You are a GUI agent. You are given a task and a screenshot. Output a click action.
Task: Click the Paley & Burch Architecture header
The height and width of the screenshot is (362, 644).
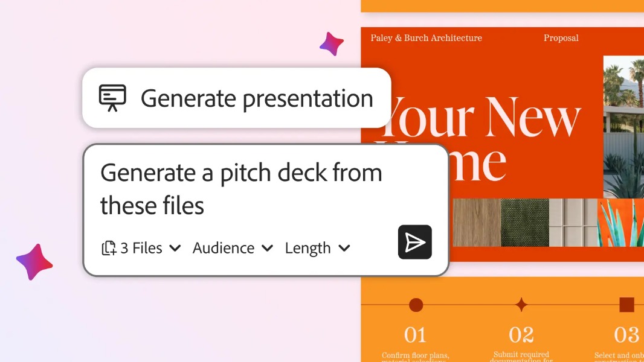coord(426,38)
